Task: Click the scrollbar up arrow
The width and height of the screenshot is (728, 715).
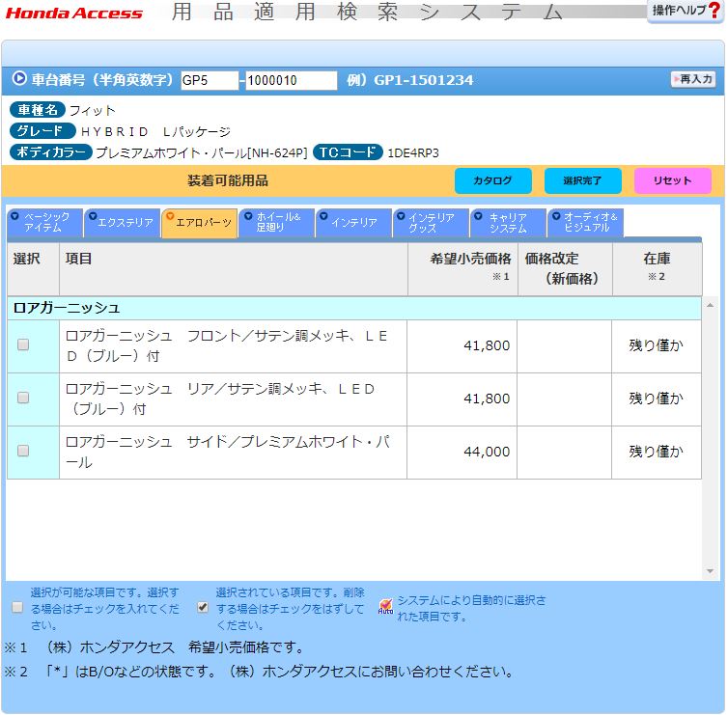Action: pyautogui.click(x=710, y=305)
